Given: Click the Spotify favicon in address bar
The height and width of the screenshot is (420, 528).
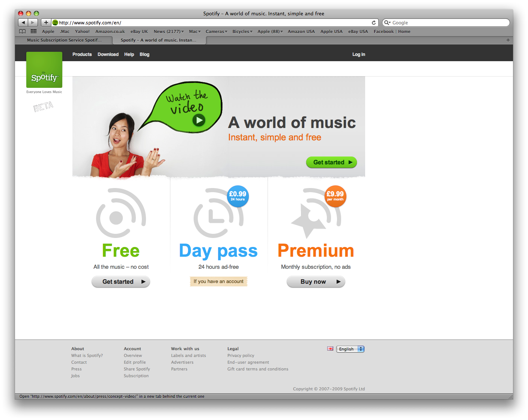Looking at the screenshot, I should [x=55, y=23].
